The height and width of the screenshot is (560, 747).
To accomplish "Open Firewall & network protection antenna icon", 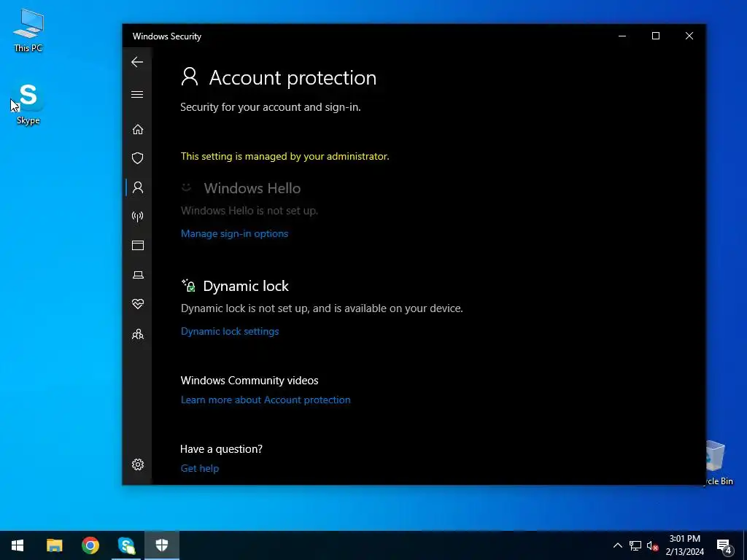I will pyautogui.click(x=138, y=217).
